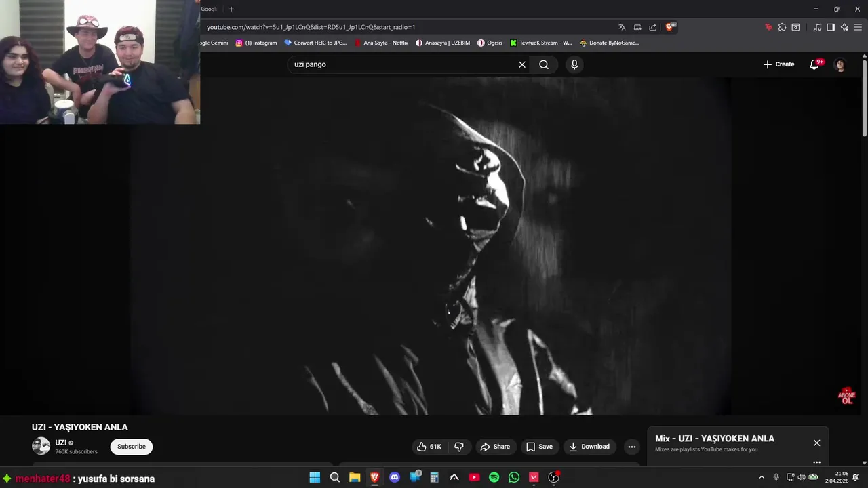
Task: Click the share page icon in address bar
Action: (x=652, y=27)
